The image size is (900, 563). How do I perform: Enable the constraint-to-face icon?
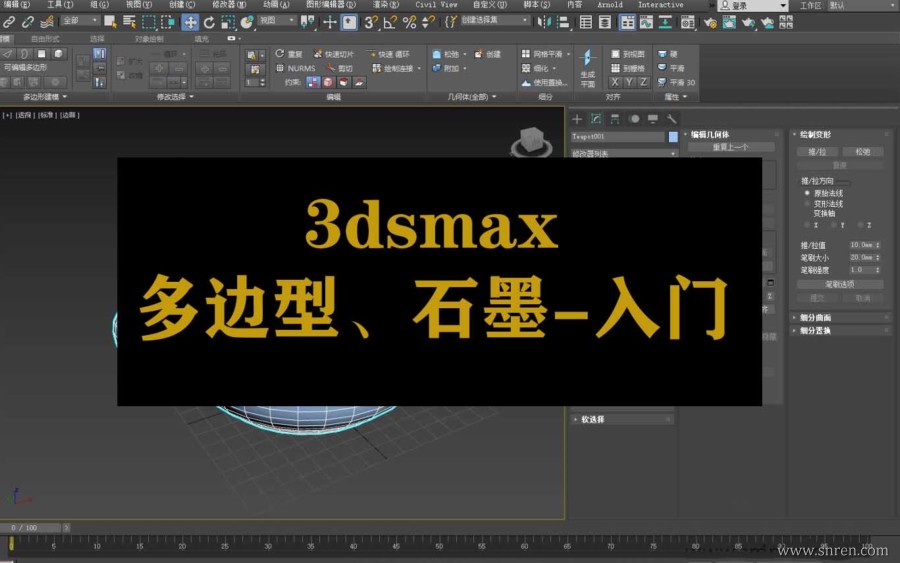pos(343,82)
